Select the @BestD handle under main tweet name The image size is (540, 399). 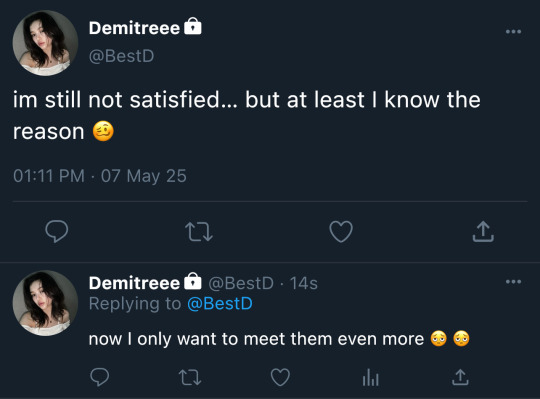coord(121,56)
